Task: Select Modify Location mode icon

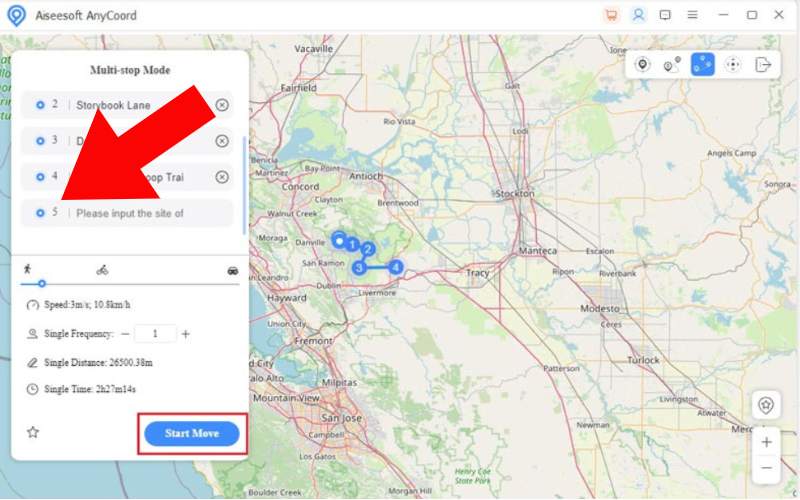Action: (642, 65)
